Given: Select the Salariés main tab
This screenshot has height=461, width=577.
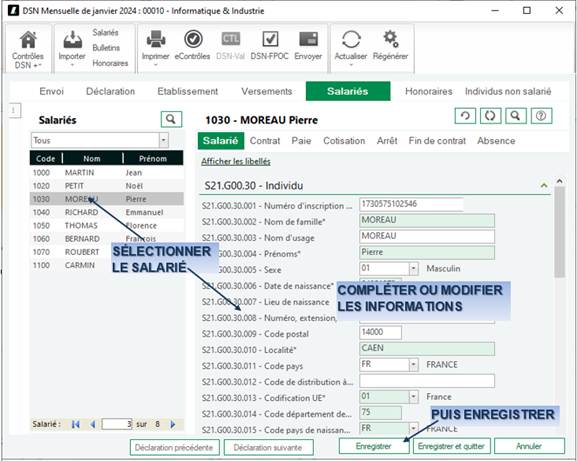Looking at the screenshot, I should (348, 91).
